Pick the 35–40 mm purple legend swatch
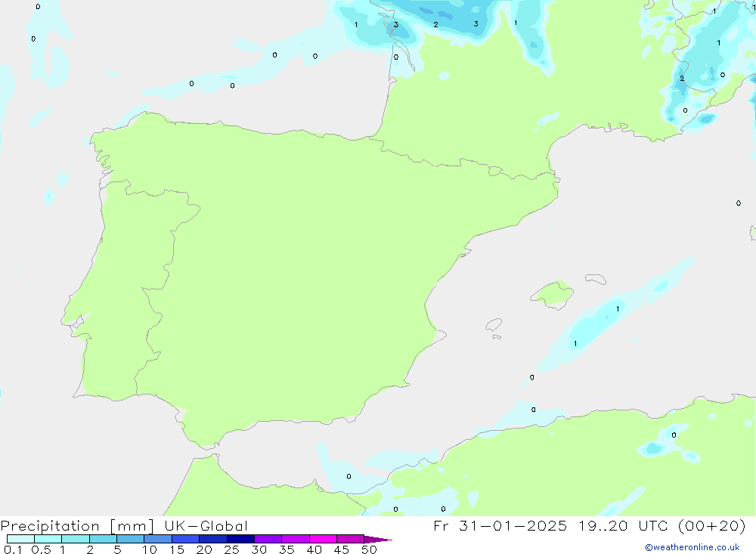 (295, 539)
